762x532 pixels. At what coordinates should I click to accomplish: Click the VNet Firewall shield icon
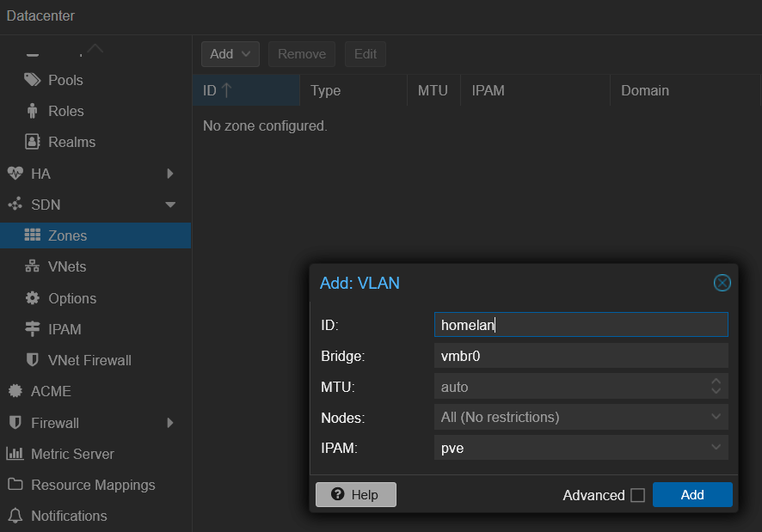[33, 360]
